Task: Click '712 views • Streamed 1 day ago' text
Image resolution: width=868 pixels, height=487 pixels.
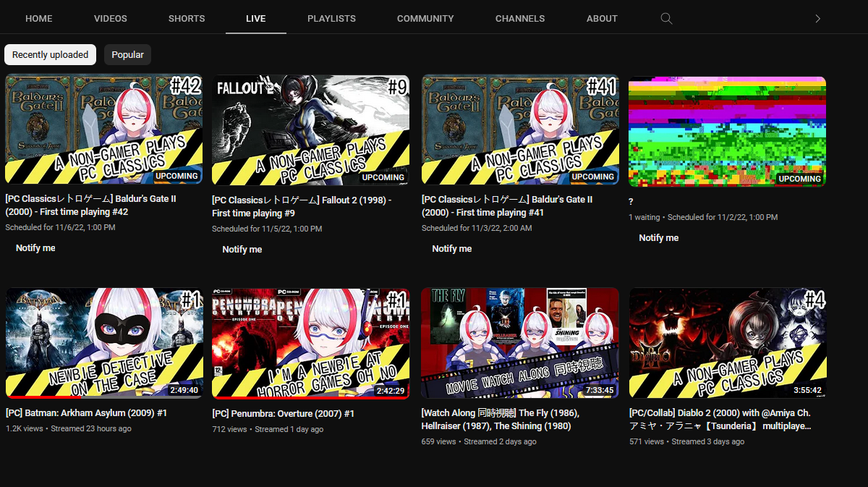Action: pyautogui.click(x=268, y=429)
